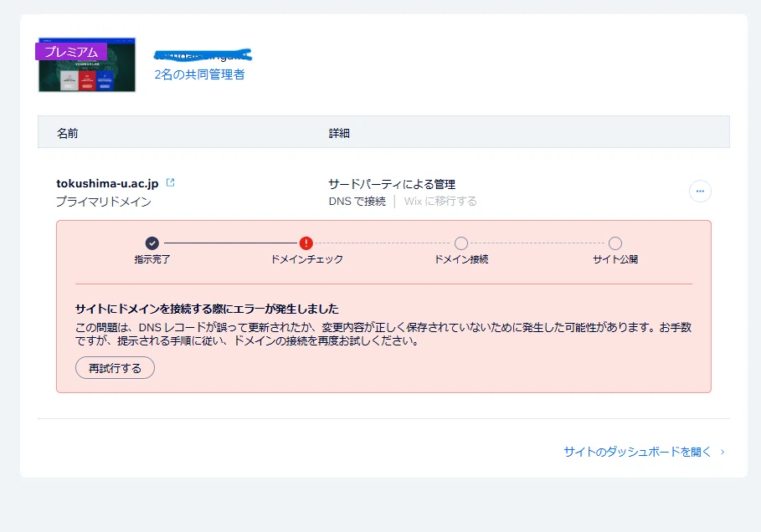Open サイトのダッシュボードを開く link
Image resolution: width=761 pixels, height=532 pixels.
[637, 452]
